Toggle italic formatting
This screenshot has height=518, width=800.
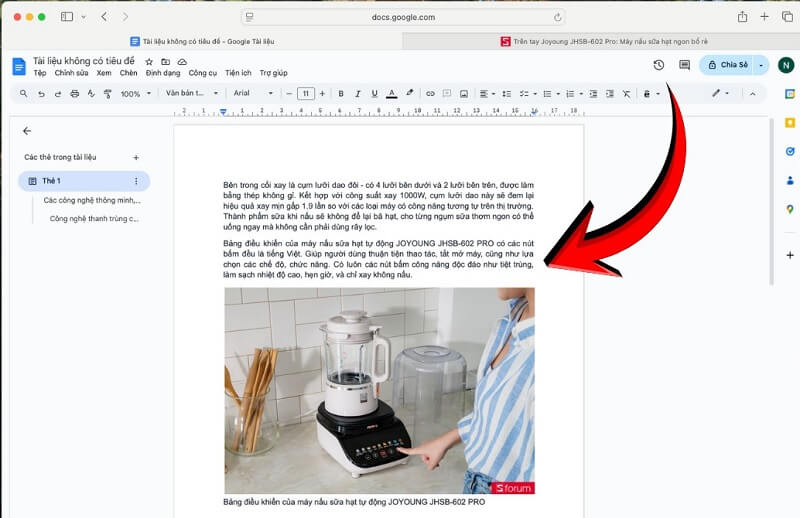point(358,94)
